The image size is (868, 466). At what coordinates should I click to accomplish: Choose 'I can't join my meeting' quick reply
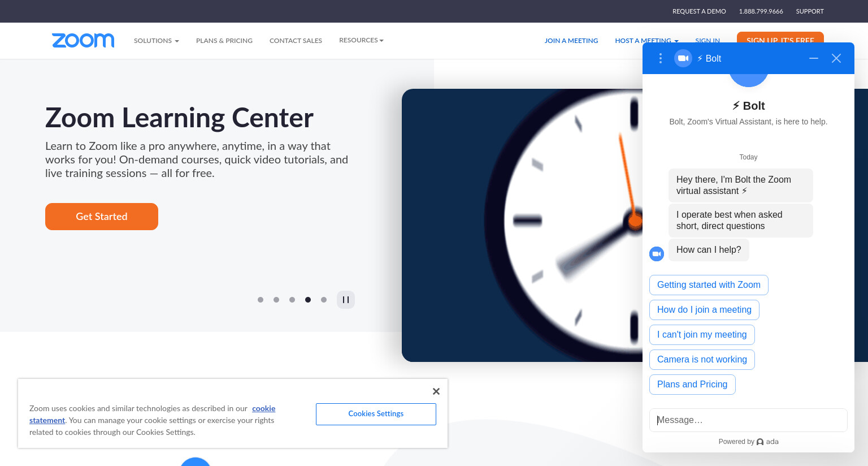point(702,335)
